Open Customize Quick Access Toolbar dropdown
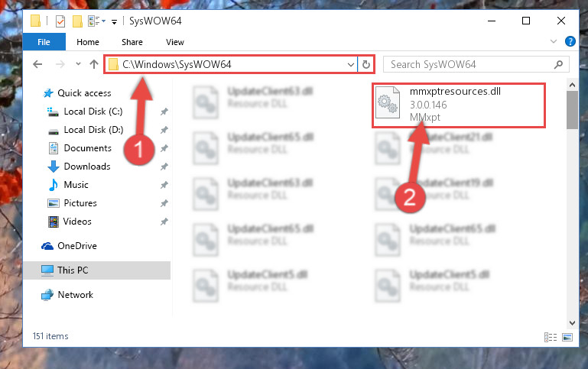 (x=114, y=22)
